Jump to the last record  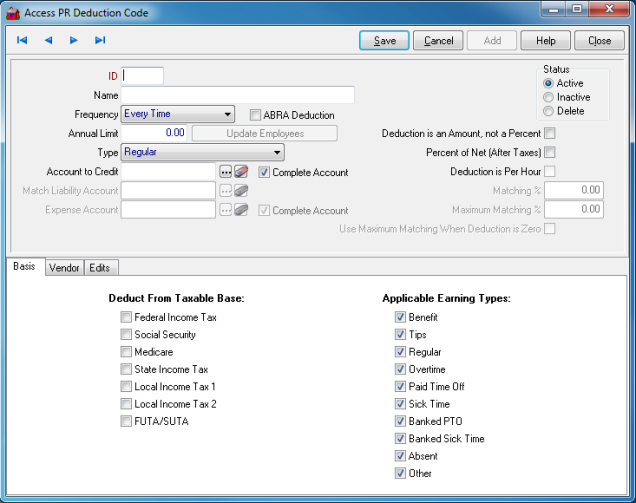pyautogui.click(x=100, y=41)
